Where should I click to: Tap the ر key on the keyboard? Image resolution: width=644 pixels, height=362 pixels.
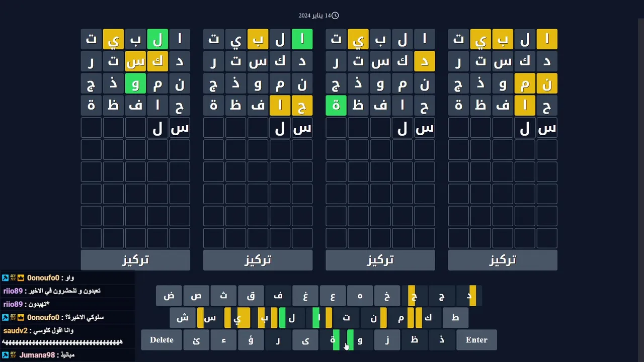[278, 340]
